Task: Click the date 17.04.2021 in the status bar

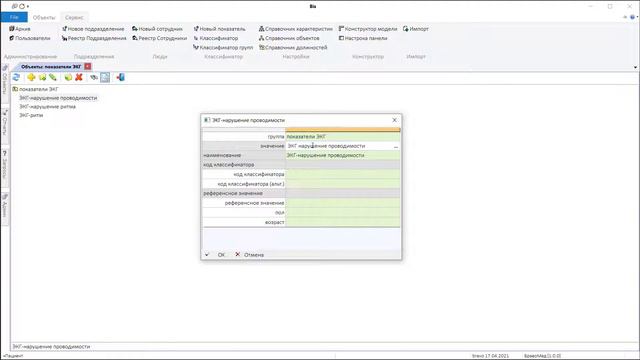Action: tap(496, 356)
